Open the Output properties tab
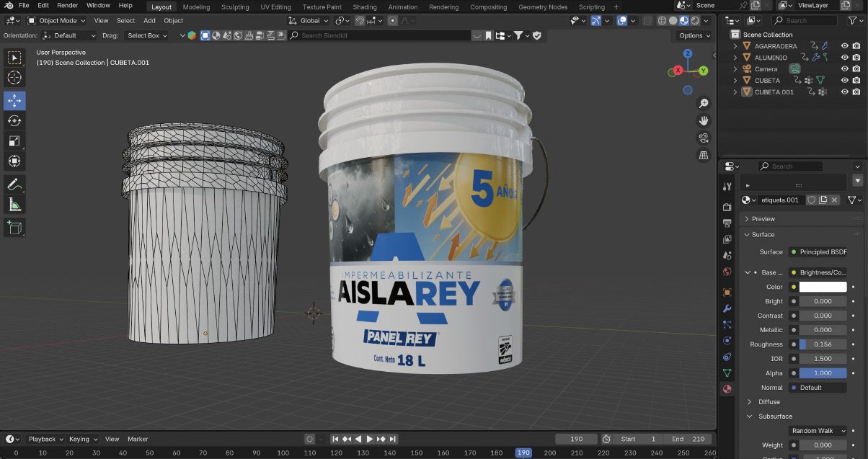This screenshot has height=459, width=868. click(x=727, y=223)
